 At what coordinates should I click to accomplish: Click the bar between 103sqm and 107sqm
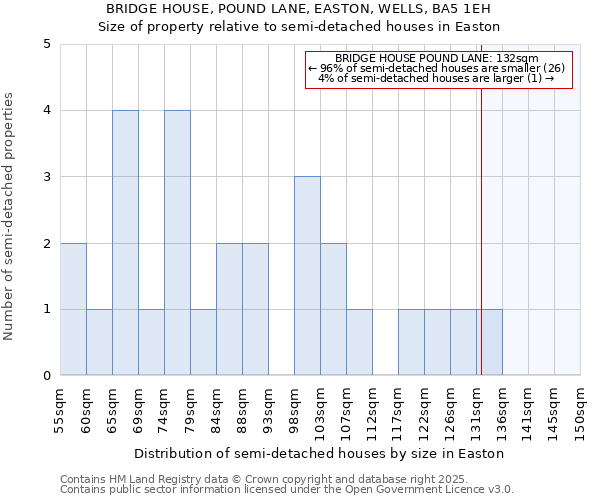click(333, 309)
